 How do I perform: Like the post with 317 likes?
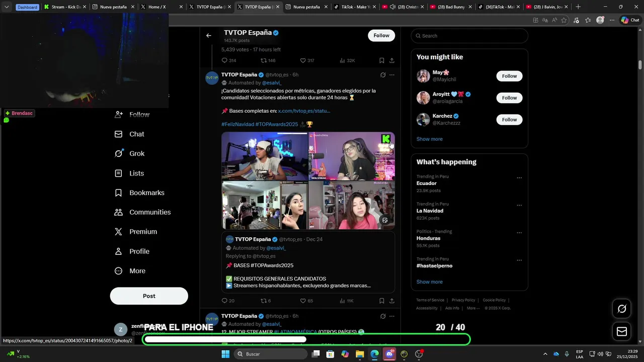(307, 60)
